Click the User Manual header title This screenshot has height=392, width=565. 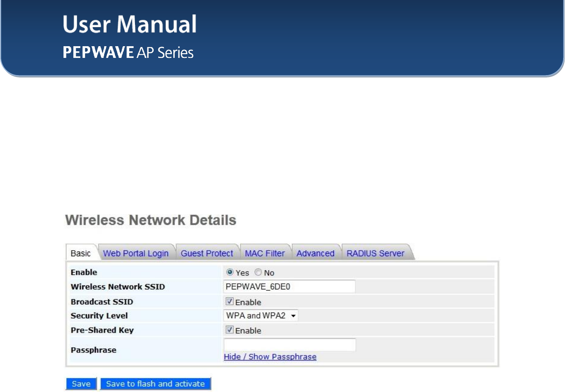130,25
